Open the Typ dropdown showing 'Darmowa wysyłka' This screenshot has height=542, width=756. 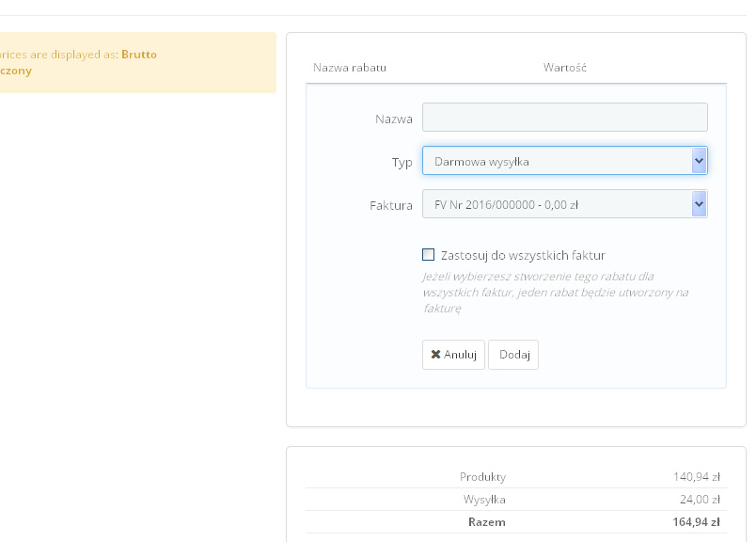[557, 161]
